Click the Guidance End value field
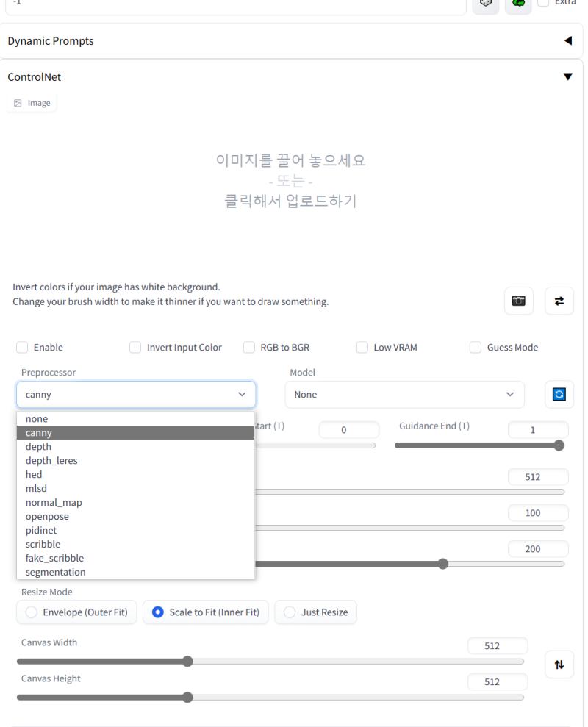The width and height of the screenshot is (588, 727). [x=538, y=429]
